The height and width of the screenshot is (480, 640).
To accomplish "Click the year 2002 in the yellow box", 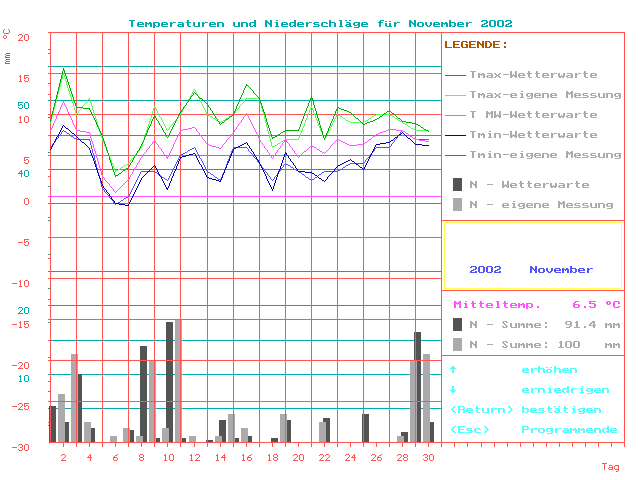I will 485,269.
